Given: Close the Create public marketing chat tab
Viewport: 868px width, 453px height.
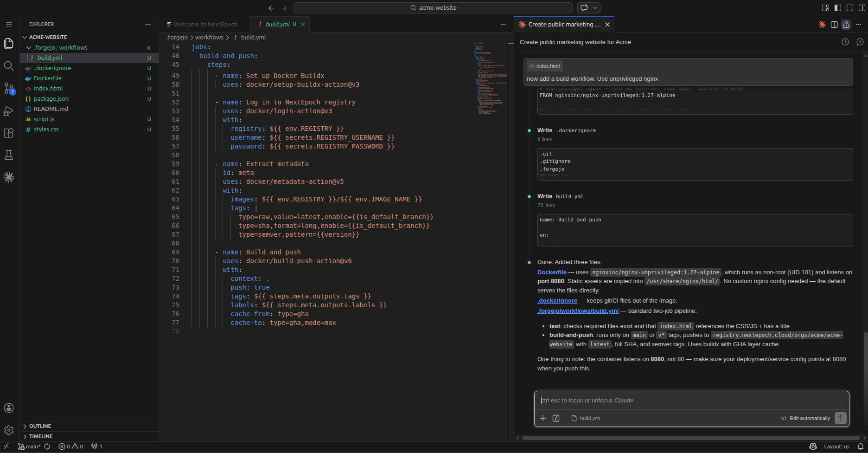Looking at the screenshot, I should (x=607, y=25).
